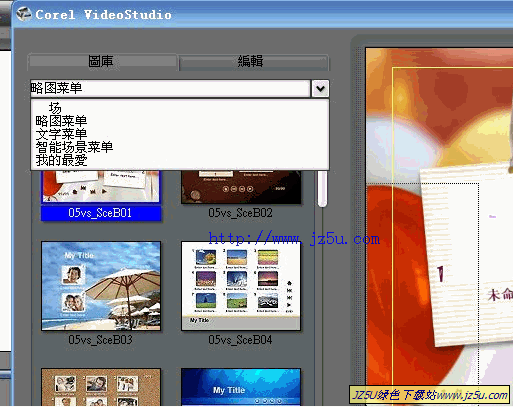Screen dimensions: 513x407
Task: Choose 我的最愛 from the list
Action: [x=61, y=160]
